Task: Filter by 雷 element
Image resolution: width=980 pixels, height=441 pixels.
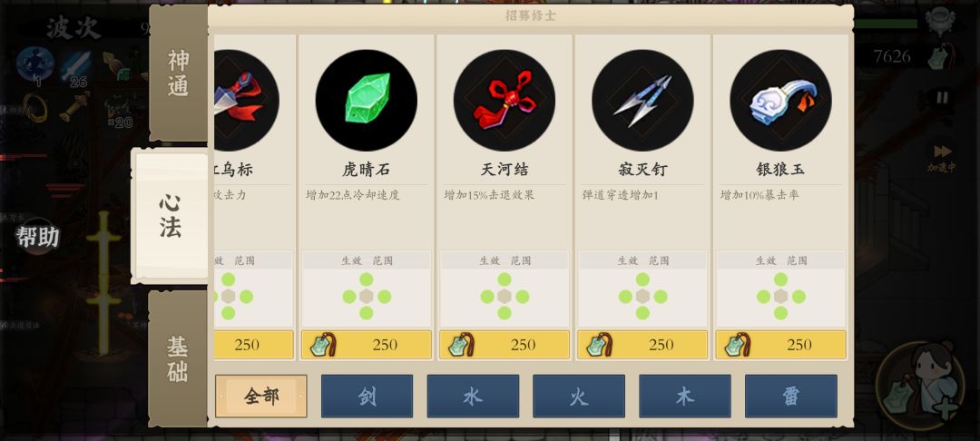Action: (790, 396)
